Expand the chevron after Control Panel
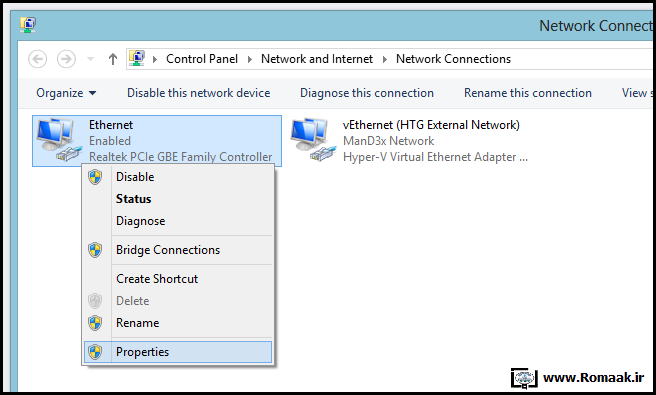This screenshot has height=395, width=656. click(250, 59)
